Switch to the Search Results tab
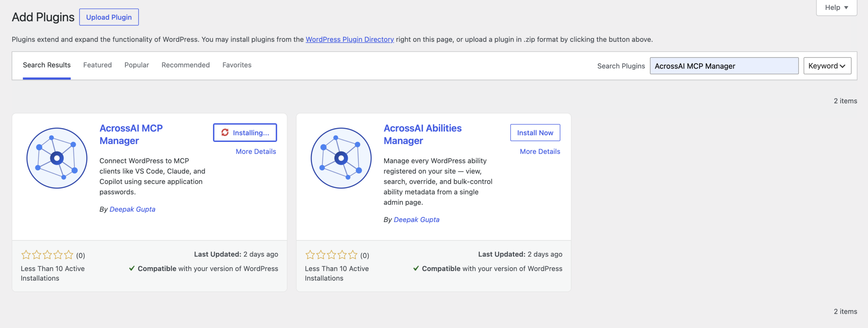Image resolution: width=868 pixels, height=328 pixels. (47, 65)
